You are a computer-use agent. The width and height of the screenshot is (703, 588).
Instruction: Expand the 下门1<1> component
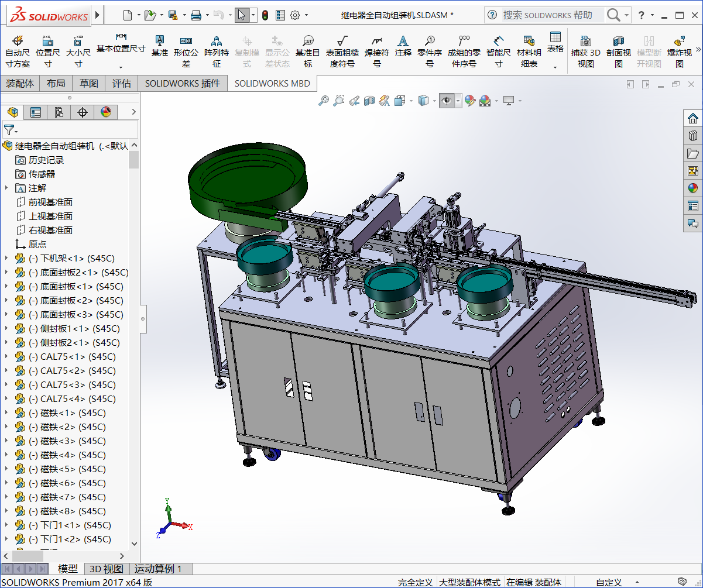pyautogui.click(x=6, y=525)
